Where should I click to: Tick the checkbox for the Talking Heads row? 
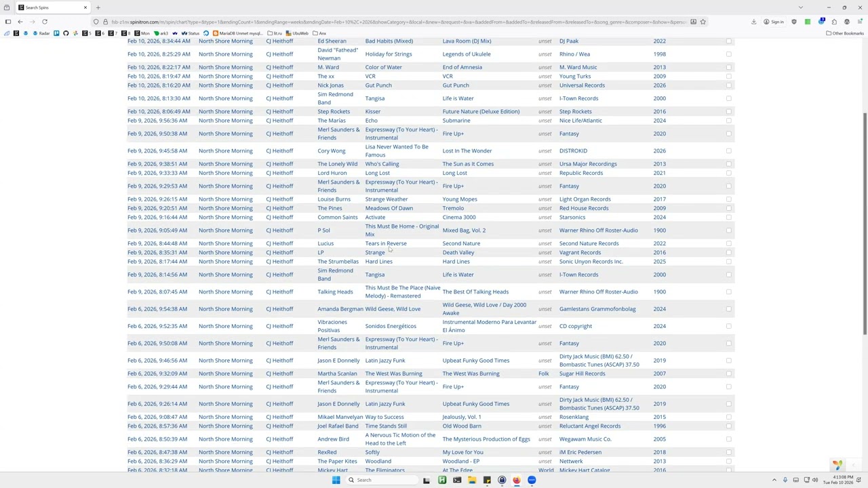(x=728, y=292)
